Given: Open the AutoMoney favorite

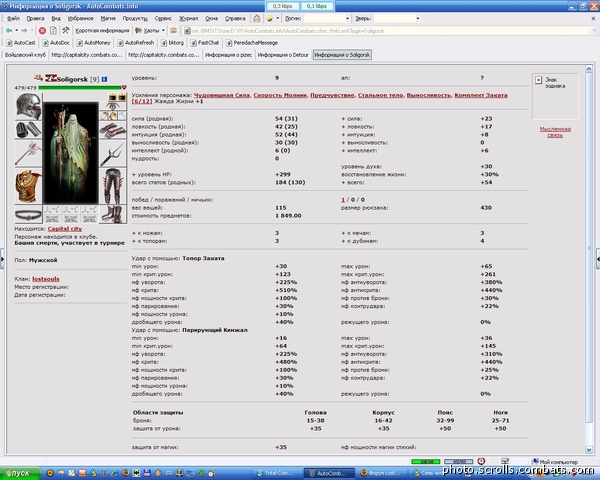Looking at the screenshot, I should pos(94,42).
